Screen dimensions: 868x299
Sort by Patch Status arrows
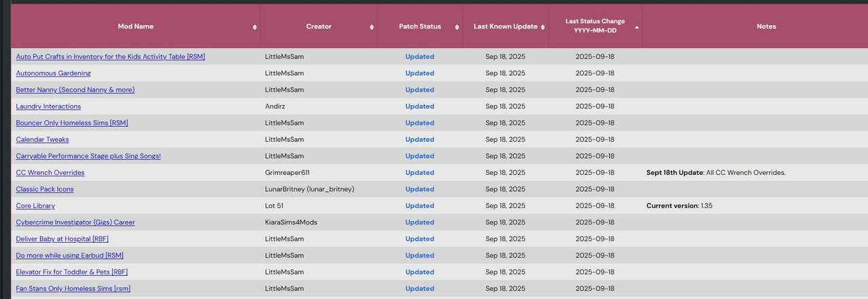click(x=456, y=27)
